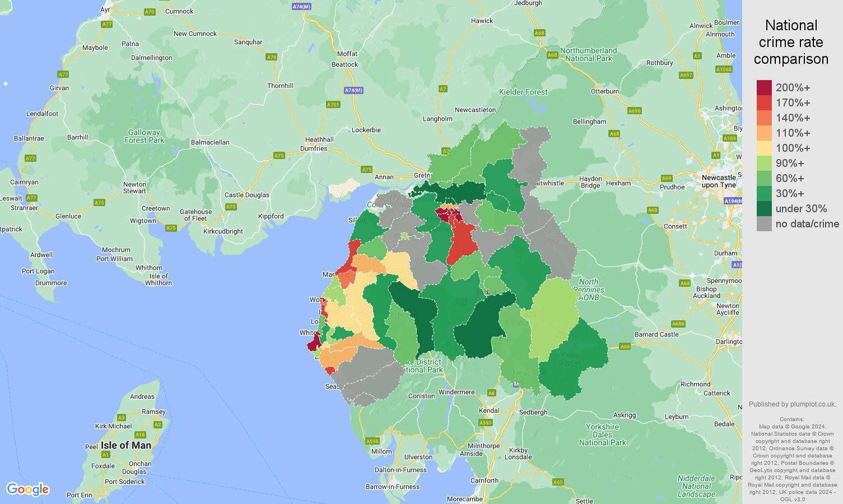This screenshot has height=504, width=843.
Task: Click the A69 road shield near Prudhoe
Action: pyautogui.click(x=667, y=178)
